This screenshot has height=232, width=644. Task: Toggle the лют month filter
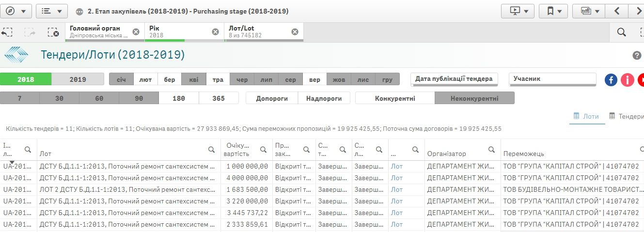tap(145, 79)
